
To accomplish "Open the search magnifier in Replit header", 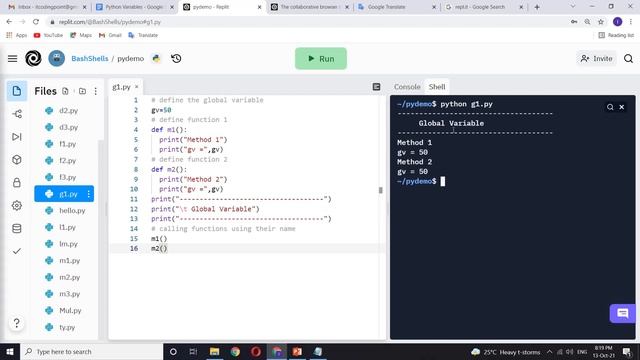I will click(x=629, y=58).
